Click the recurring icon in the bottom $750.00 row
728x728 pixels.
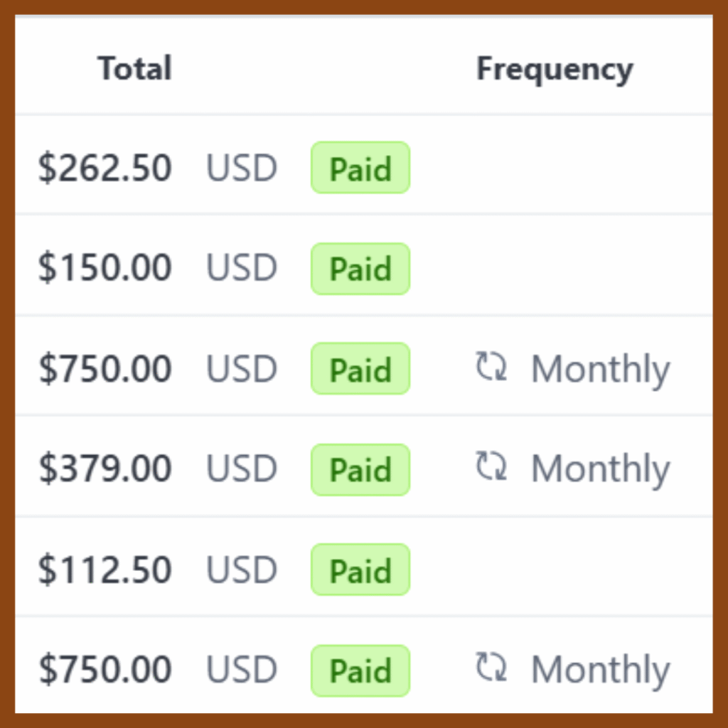(x=491, y=667)
